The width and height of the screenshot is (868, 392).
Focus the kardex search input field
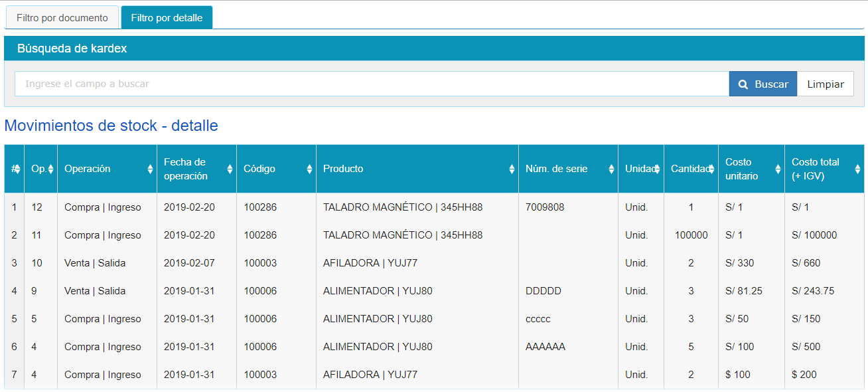coord(372,84)
